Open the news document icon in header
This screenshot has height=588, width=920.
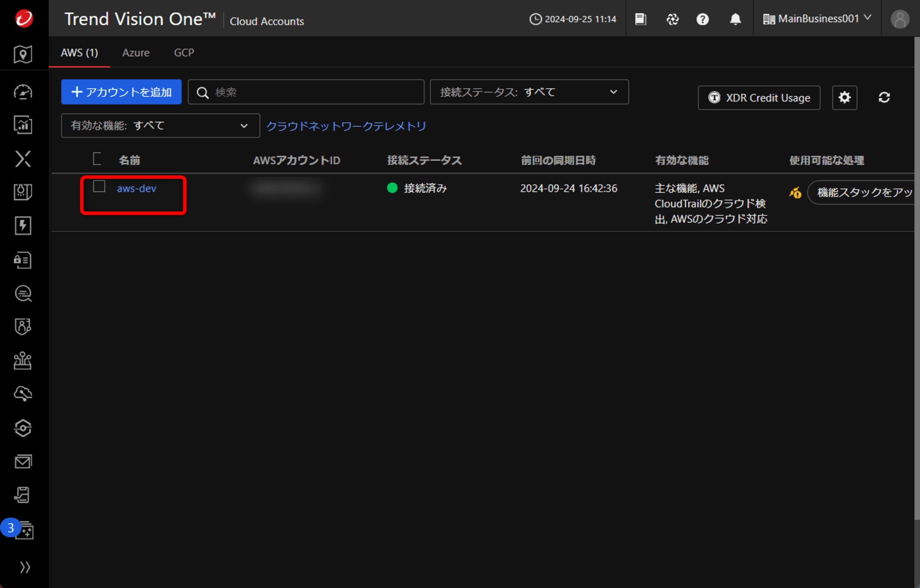coord(640,19)
